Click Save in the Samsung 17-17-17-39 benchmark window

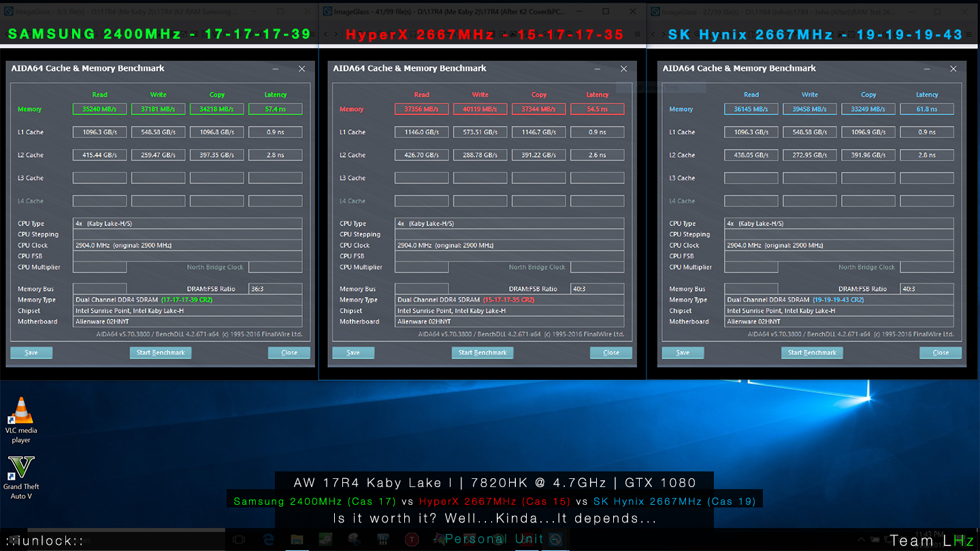coord(31,352)
